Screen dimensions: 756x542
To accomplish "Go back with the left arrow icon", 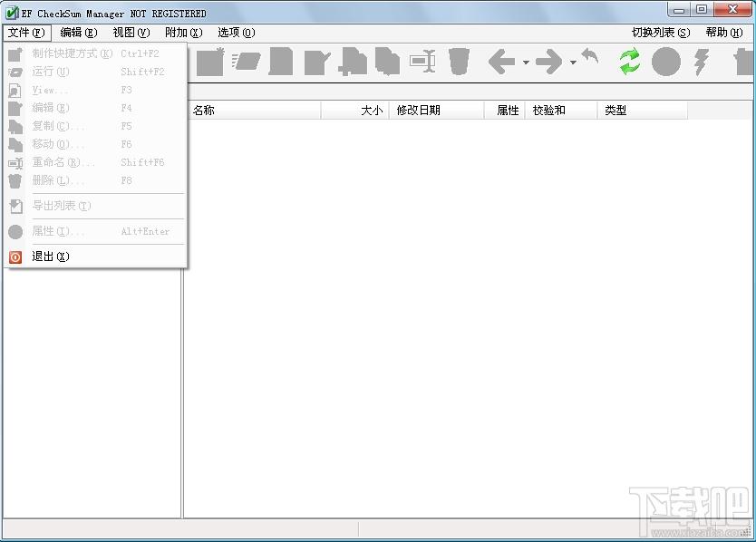I will (501, 62).
